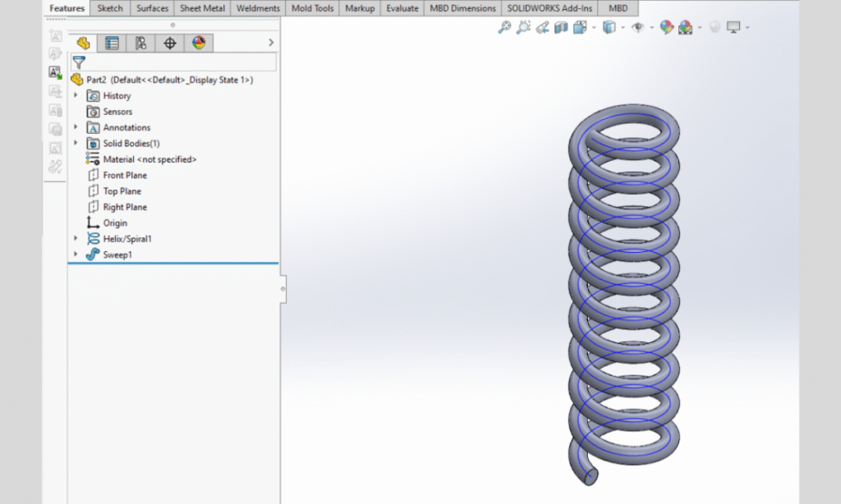
Task: Select the DimXpertManager target tab icon
Action: coord(168,43)
